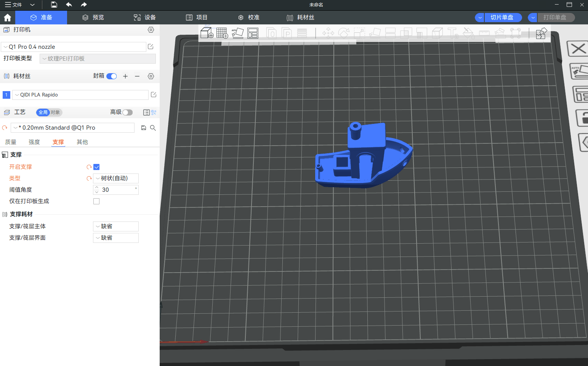Click the search process settings magnifier
The height and width of the screenshot is (366, 588).
tap(153, 128)
